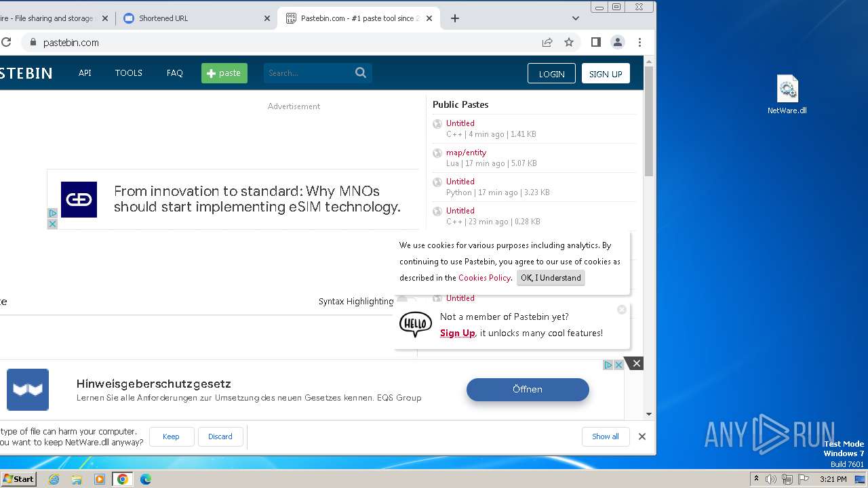The width and height of the screenshot is (868, 488).
Task: Click the share page icon in address bar
Action: tap(547, 42)
